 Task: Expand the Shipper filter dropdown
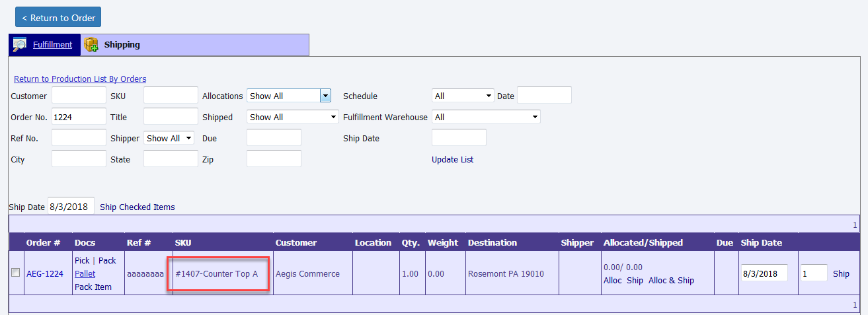point(169,138)
